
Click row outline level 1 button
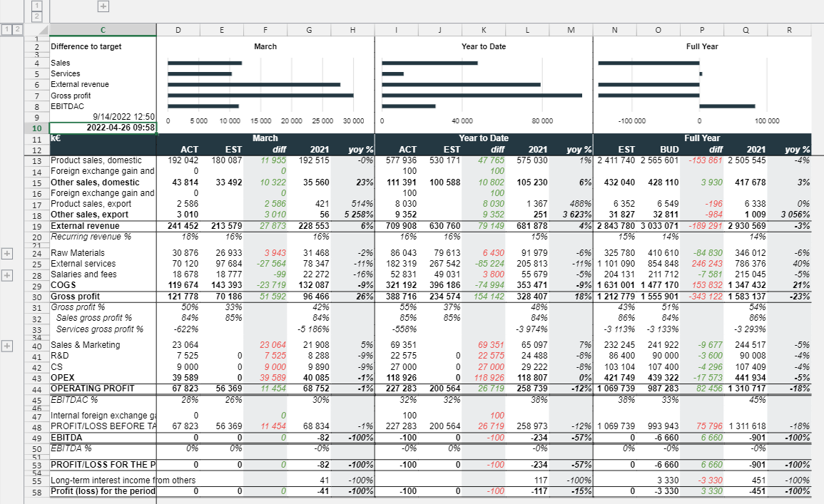coord(6,29)
